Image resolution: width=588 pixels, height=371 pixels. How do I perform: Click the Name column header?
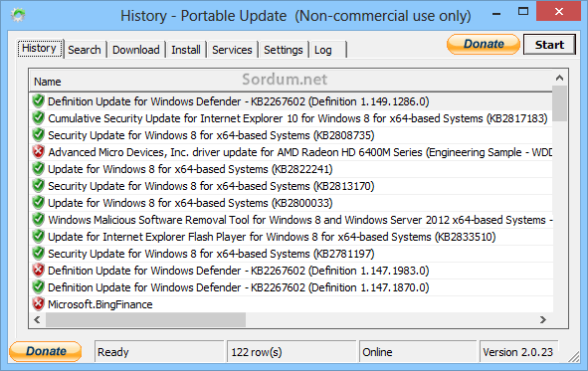coord(291,81)
